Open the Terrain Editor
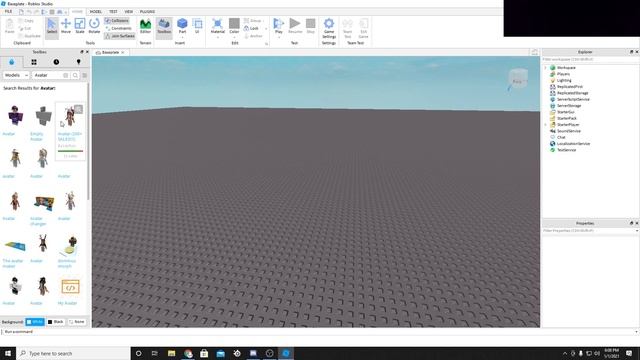 (145, 26)
